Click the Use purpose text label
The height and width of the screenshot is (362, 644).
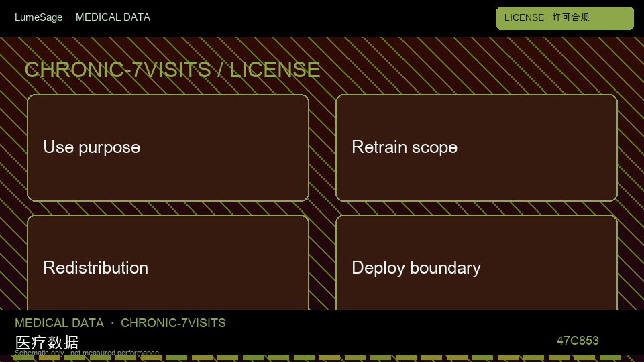92,147
